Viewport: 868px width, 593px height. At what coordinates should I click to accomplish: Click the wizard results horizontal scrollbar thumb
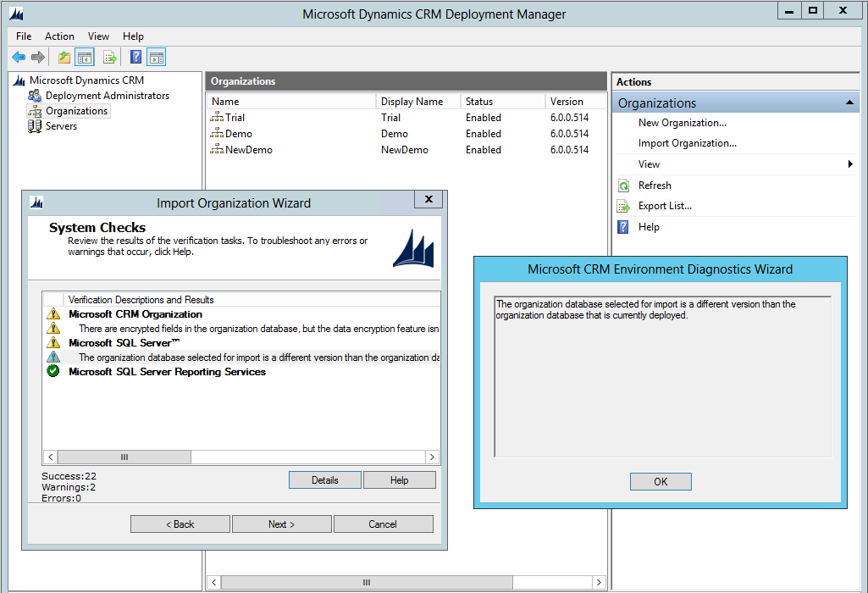point(124,457)
